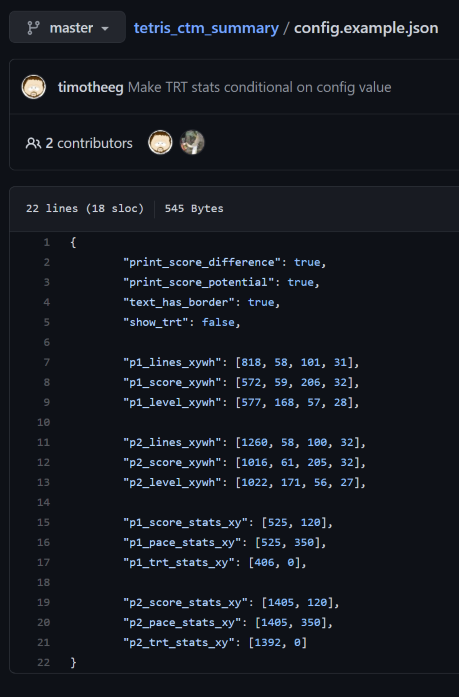The width and height of the screenshot is (460, 698).
Task: Select line number 17 in gutter
Action: [44, 563]
